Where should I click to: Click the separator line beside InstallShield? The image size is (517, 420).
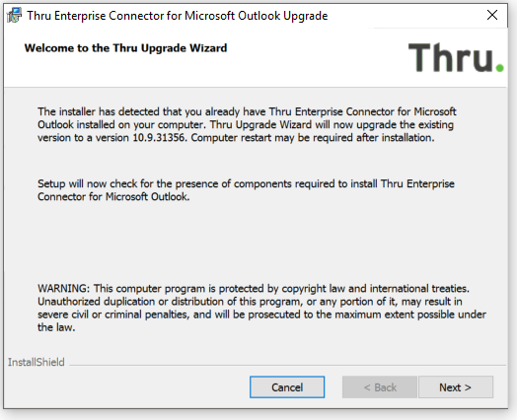(x=287, y=365)
